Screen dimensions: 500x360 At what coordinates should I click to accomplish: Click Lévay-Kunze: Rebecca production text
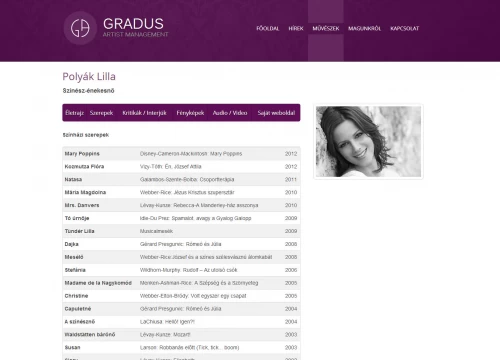click(x=199, y=205)
